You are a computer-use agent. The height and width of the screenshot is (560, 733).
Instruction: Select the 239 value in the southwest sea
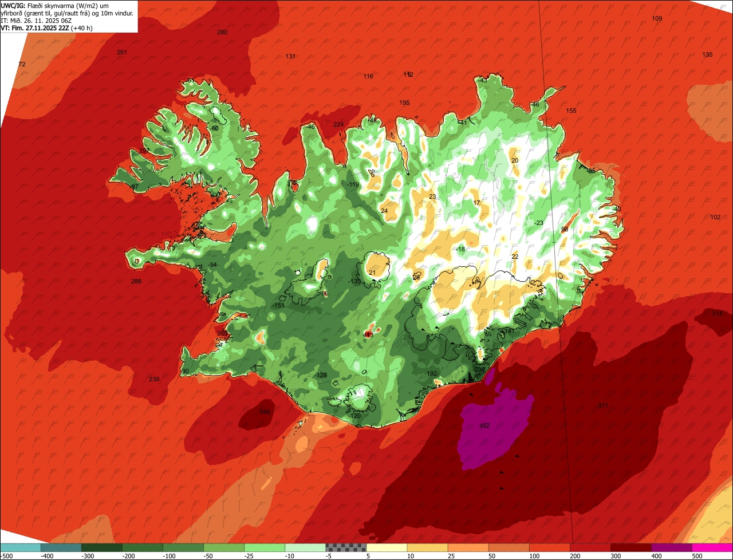pyautogui.click(x=154, y=379)
